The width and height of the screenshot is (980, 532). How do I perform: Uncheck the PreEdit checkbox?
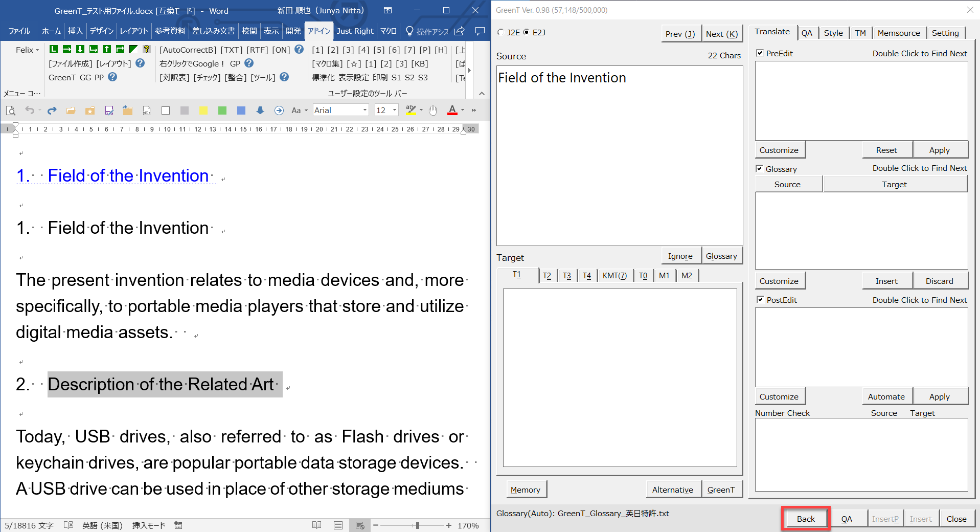pyautogui.click(x=760, y=53)
